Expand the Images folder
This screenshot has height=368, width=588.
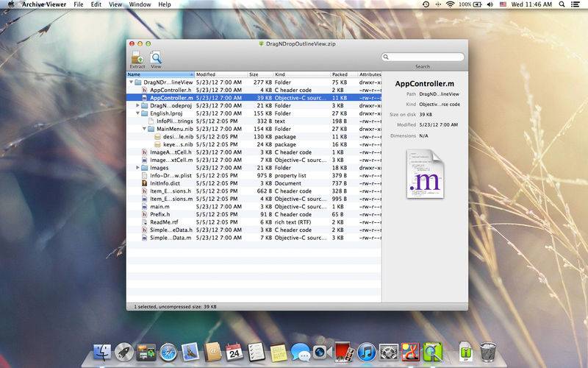pos(137,168)
